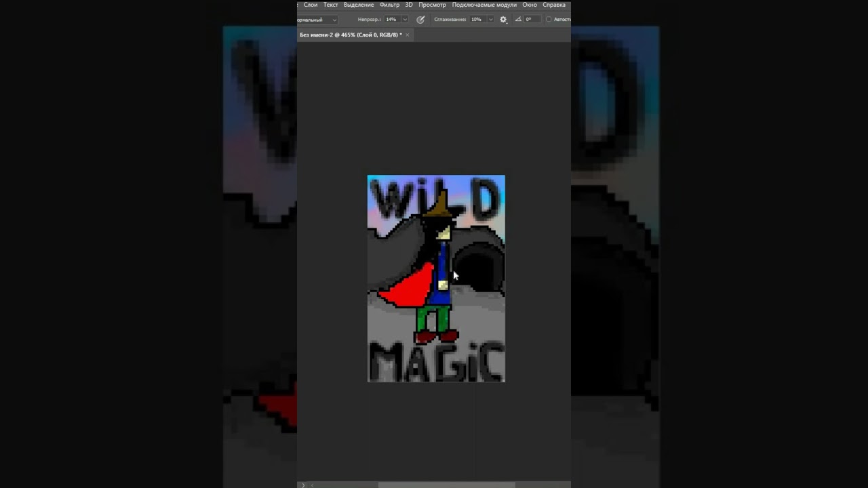Click the smoothing 10% input field
This screenshot has height=488, width=868.
click(x=477, y=20)
